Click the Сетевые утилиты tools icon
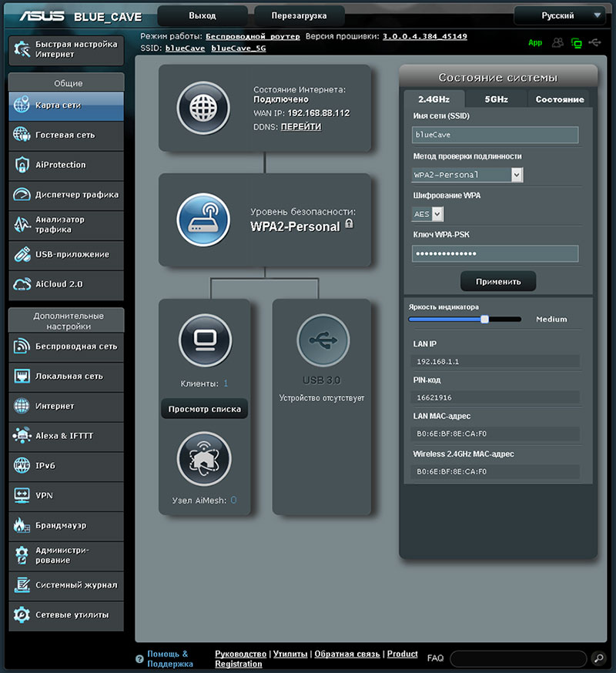This screenshot has width=616, height=673. point(22,614)
